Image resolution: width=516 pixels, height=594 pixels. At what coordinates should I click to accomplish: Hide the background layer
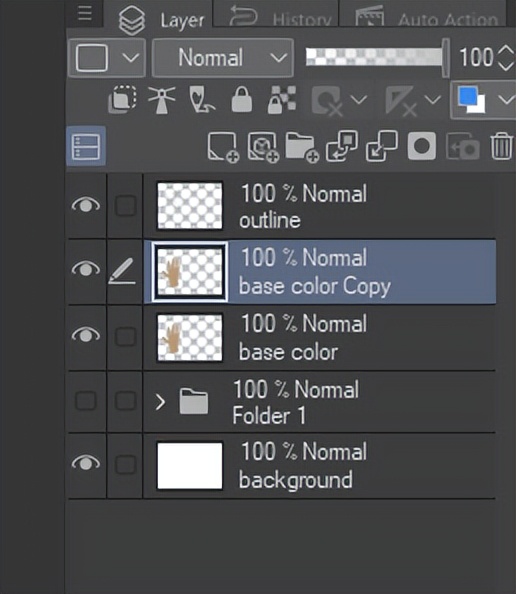(86, 463)
